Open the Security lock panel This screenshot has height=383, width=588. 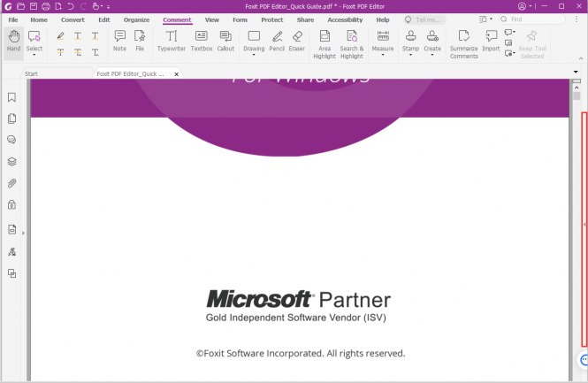click(12, 205)
